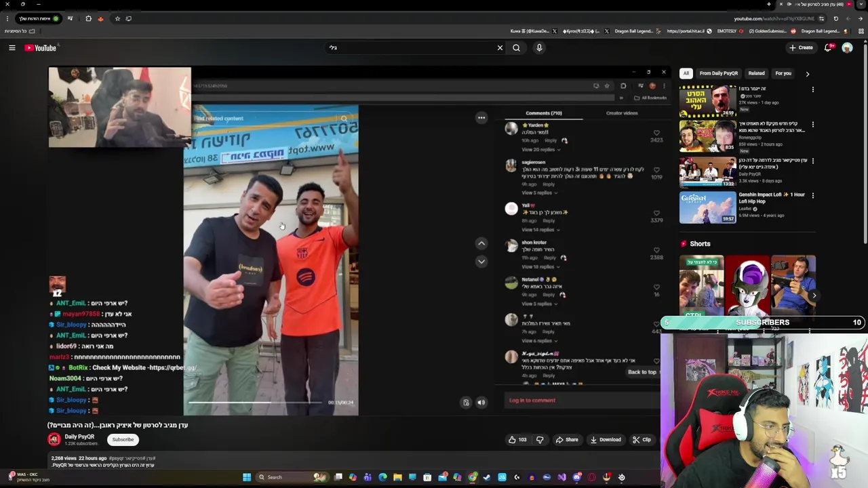
Task: Open options for the Ronenggclip video
Action: tap(812, 124)
